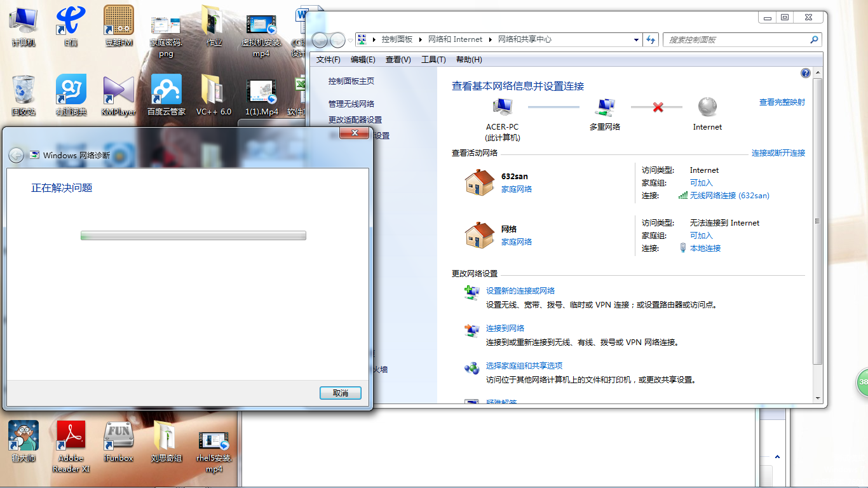Open 更改适配器设置 link
Viewport: 868px width, 488px height.
[355, 120]
